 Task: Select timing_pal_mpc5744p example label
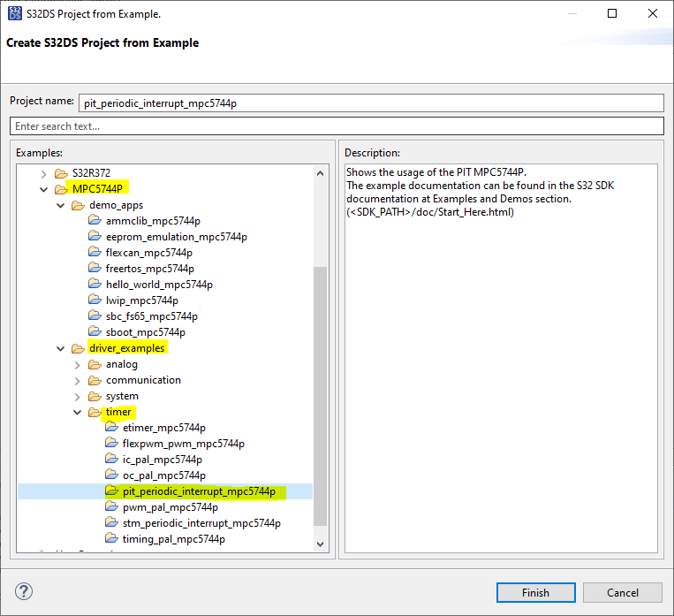click(174, 539)
